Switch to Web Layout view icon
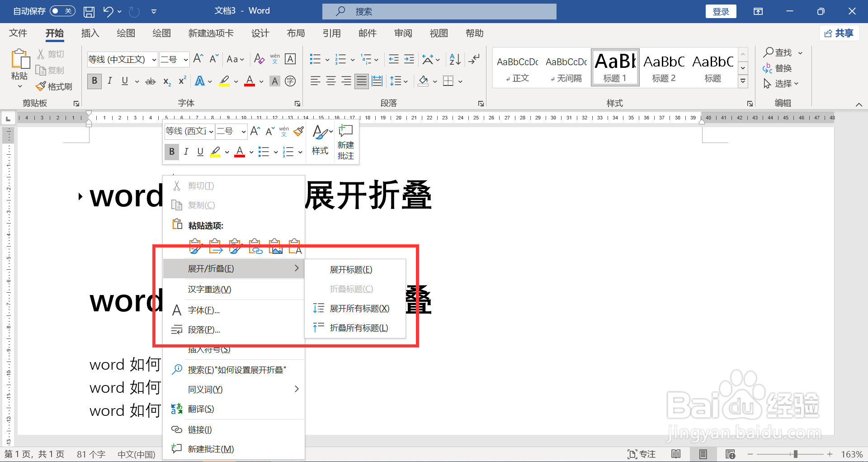The image size is (868, 462). coord(730,454)
